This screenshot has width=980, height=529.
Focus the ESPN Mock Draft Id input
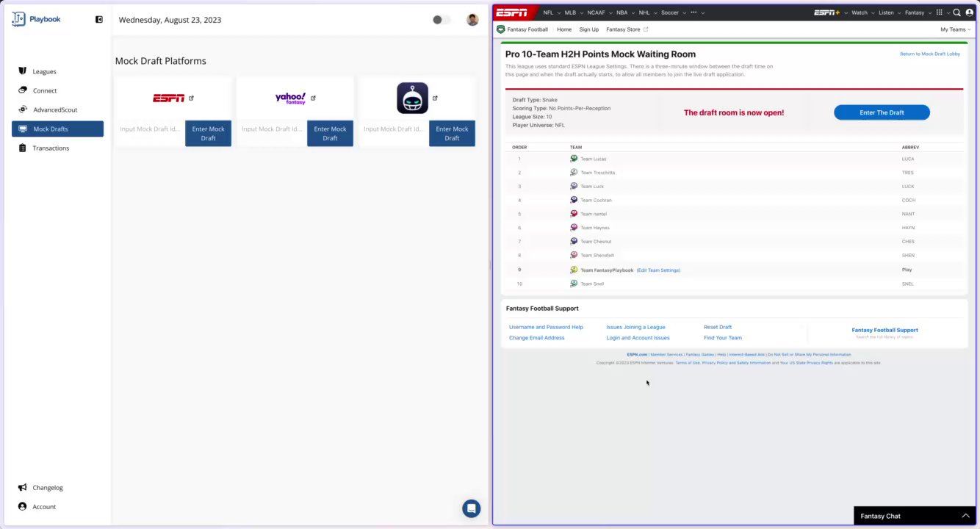[149, 129]
